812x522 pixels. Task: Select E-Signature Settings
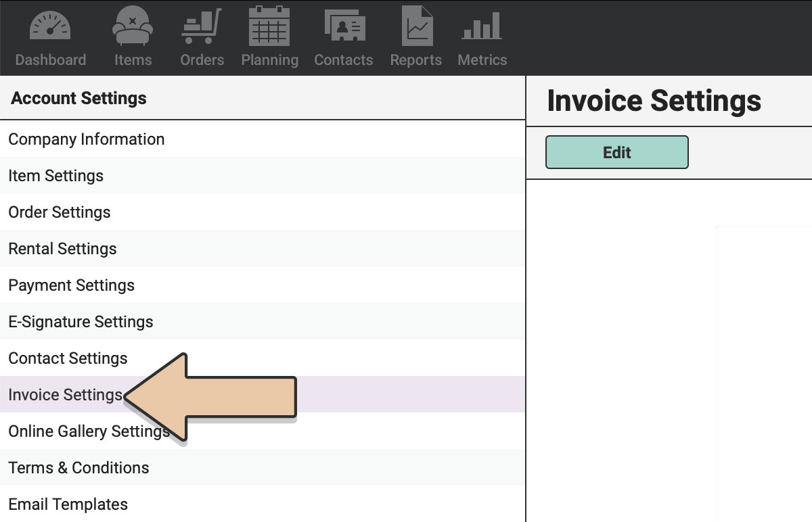click(263, 322)
